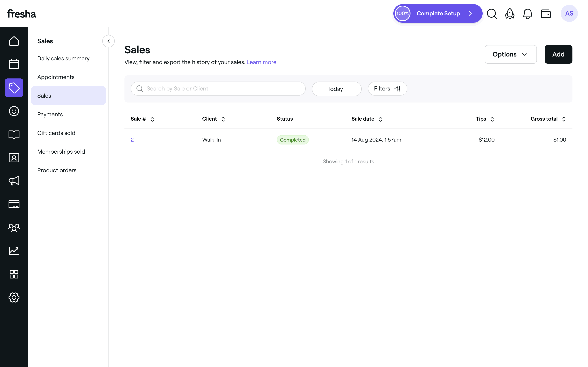Open the Calendar icon in sidebar

tap(14, 64)
